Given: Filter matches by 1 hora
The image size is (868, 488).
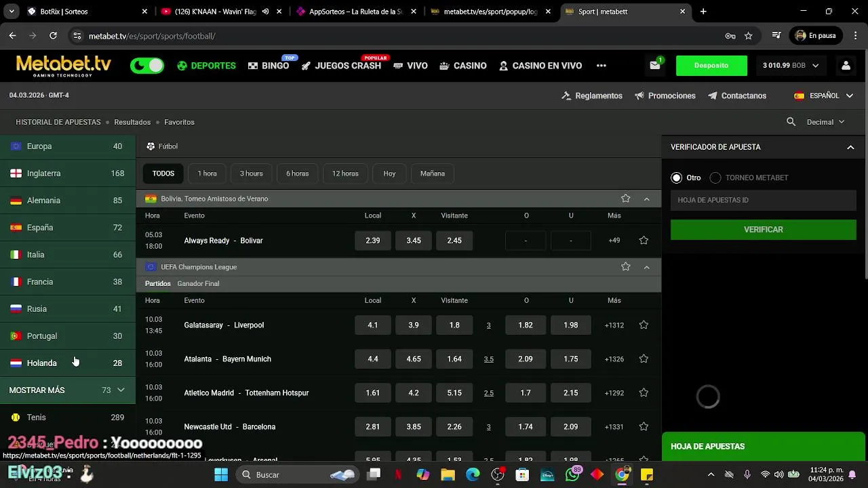Looking at the screenshot, I should (208, 174).
